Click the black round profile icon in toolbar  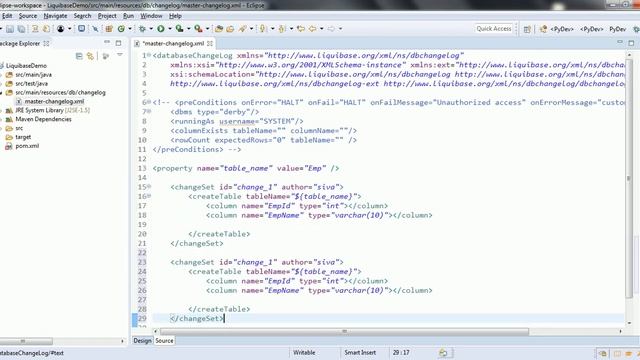click(x=60, y=29)
